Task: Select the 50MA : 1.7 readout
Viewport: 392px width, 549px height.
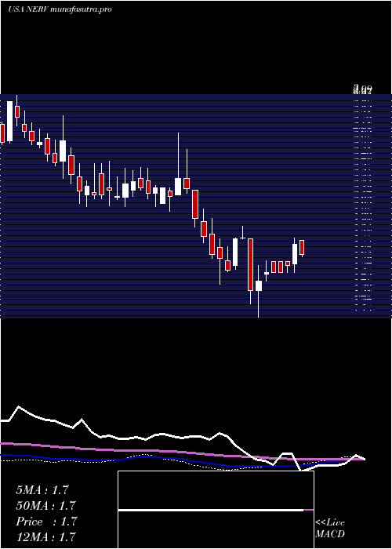Action: [x=45, y=506]
